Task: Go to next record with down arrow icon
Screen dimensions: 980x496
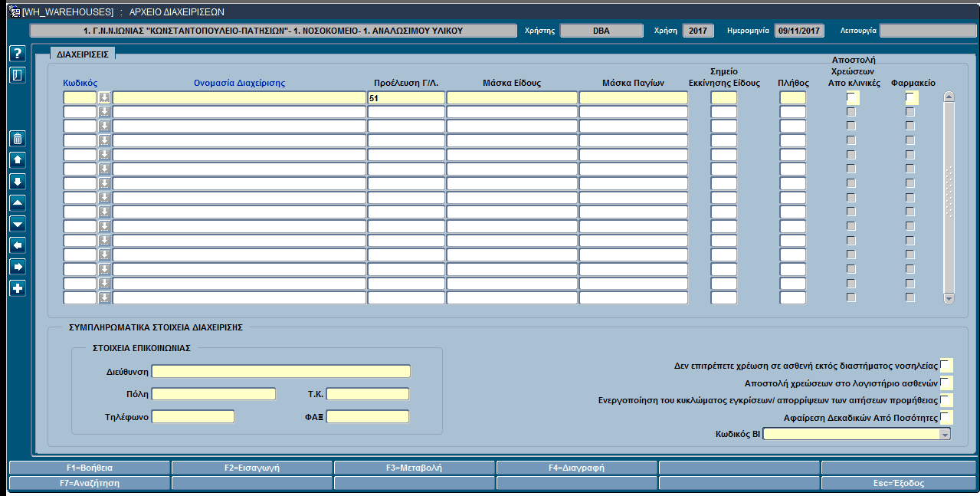Action: pyautogui.click(x=18, y=182)
